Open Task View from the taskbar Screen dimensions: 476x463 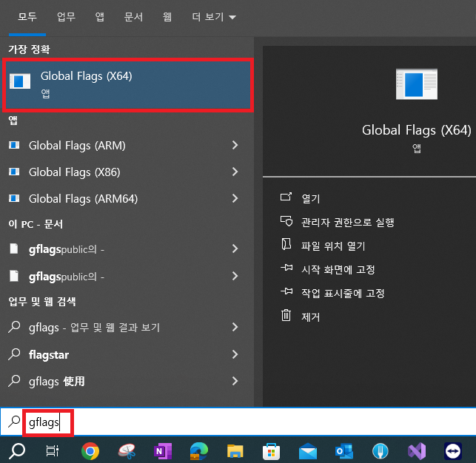click(x=53, y=451)
